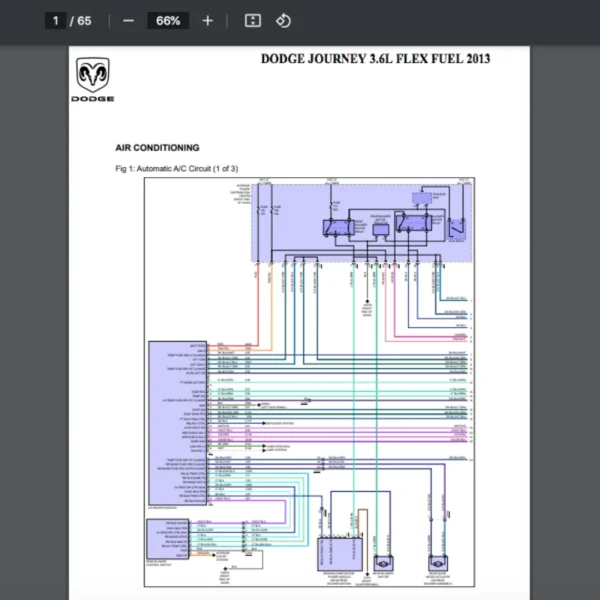Click the Dodge Journey 3.6L Flex Fuel title
600x600 pixels.
[375, 58]
